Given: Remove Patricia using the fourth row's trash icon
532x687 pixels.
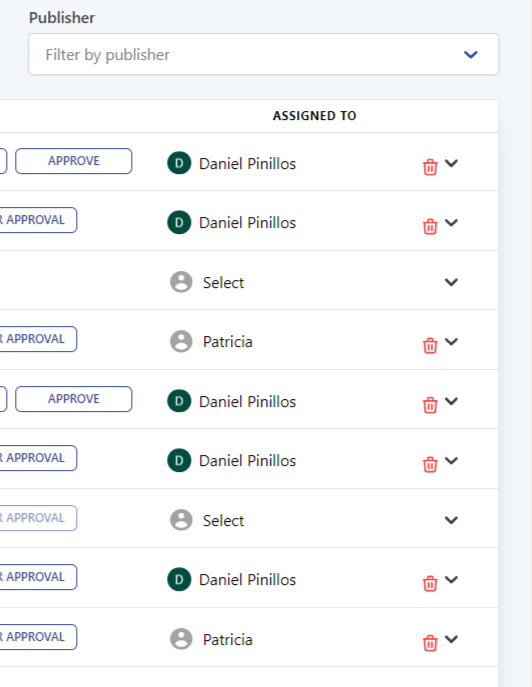Looking at the screenshot, I should [430, 345].
